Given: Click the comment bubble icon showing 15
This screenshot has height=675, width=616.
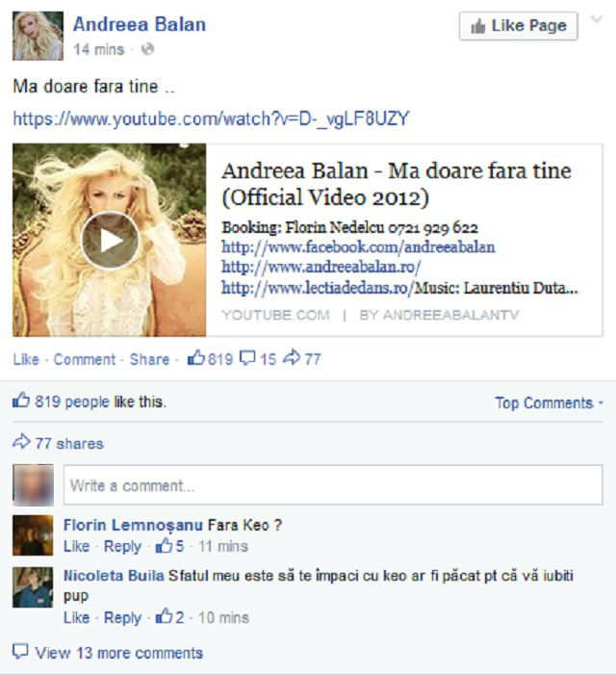Looking at the screenshot, I should pos(247,359).
